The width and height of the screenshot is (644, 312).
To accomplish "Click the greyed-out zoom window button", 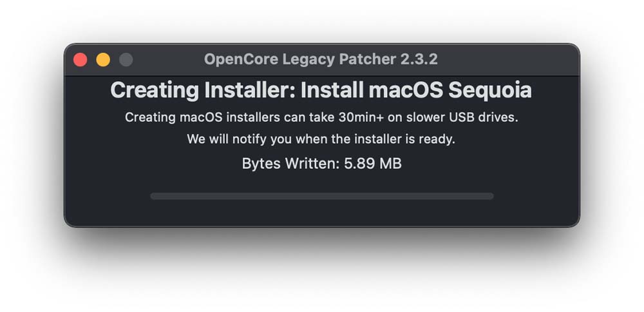I will point(126,59).
